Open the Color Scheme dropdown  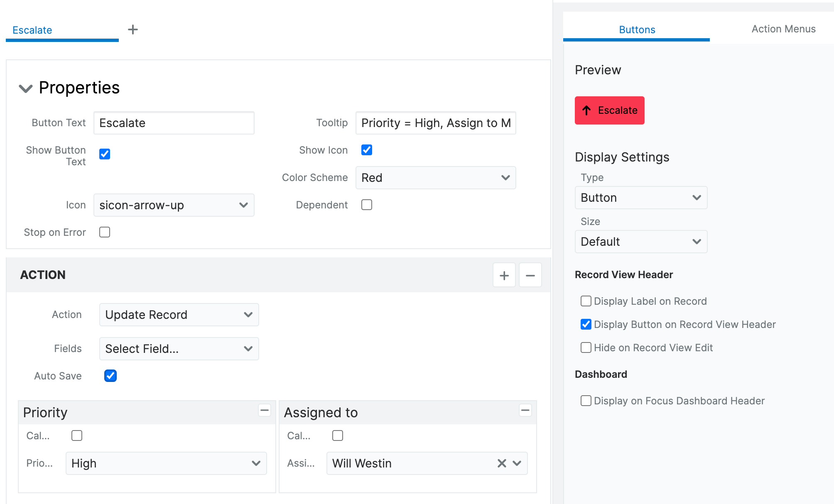435,178
